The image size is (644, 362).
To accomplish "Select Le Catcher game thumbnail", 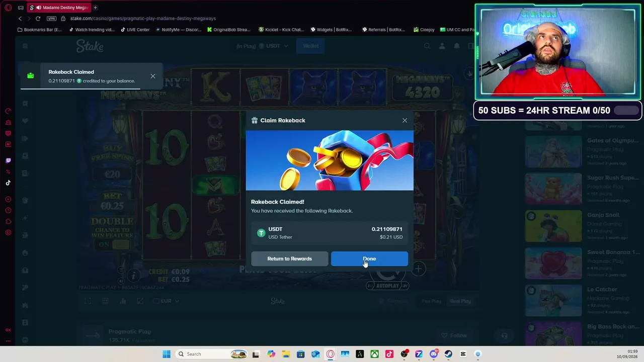I will tap(553, 300).
